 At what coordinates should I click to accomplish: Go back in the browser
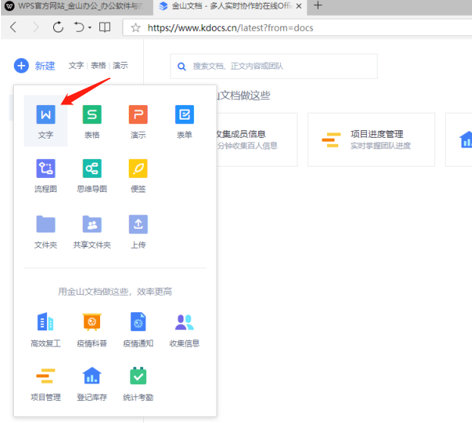[x=13, y=27]
